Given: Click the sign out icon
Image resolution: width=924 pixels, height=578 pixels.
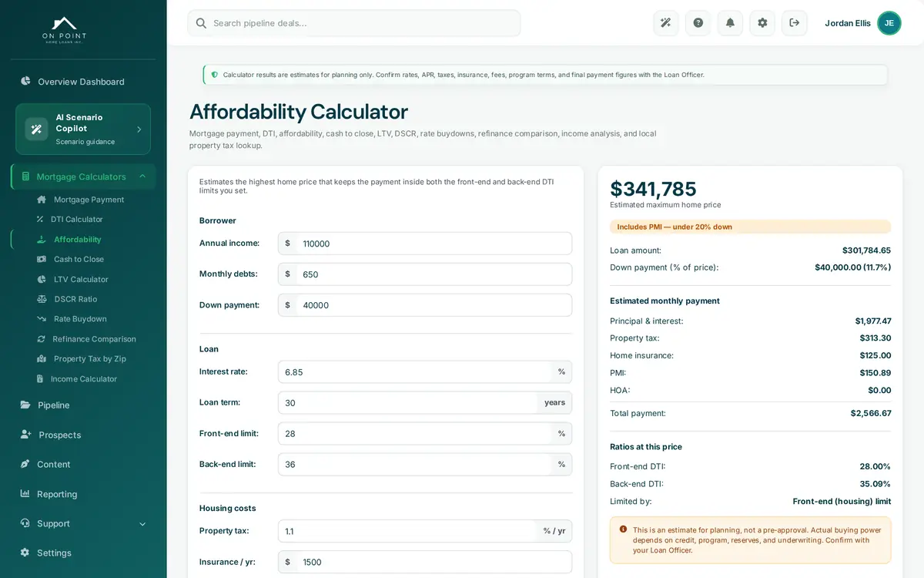Looking at the screenshot, I should [795, 23].
